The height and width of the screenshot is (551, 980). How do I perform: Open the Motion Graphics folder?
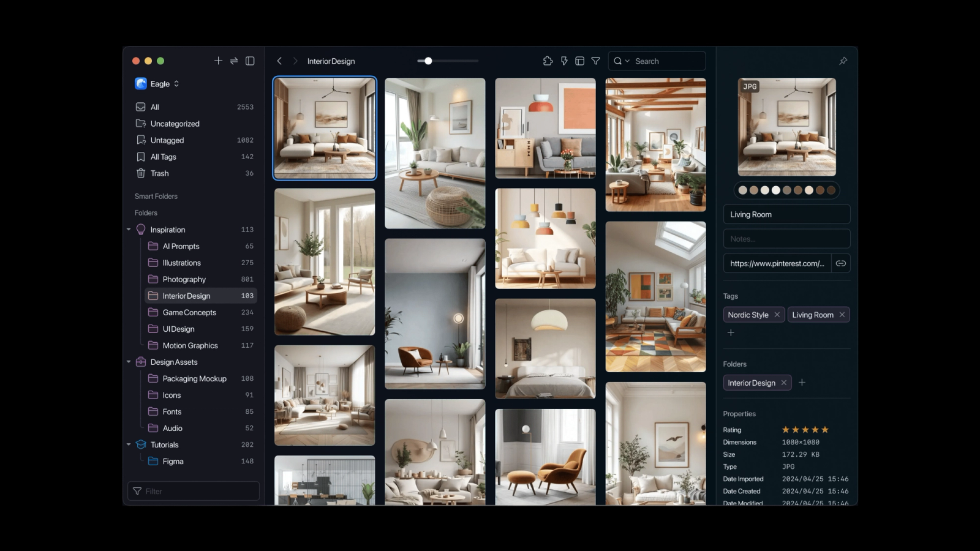(x=200, y=345)
